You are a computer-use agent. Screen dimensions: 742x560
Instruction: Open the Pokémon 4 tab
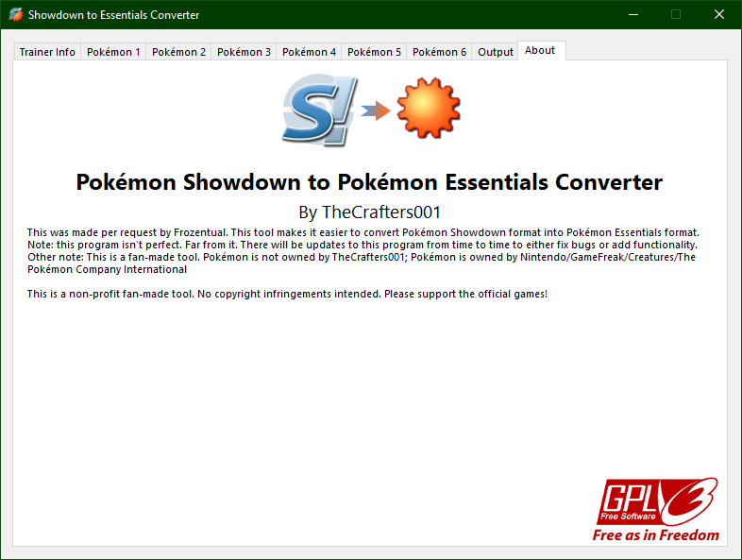pos(309,52)
